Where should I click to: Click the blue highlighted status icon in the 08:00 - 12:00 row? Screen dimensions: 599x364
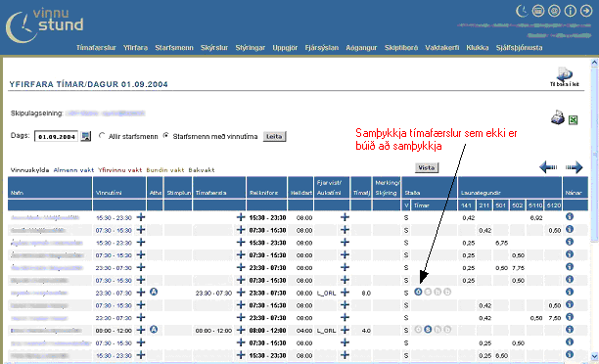tap(428, 329)
